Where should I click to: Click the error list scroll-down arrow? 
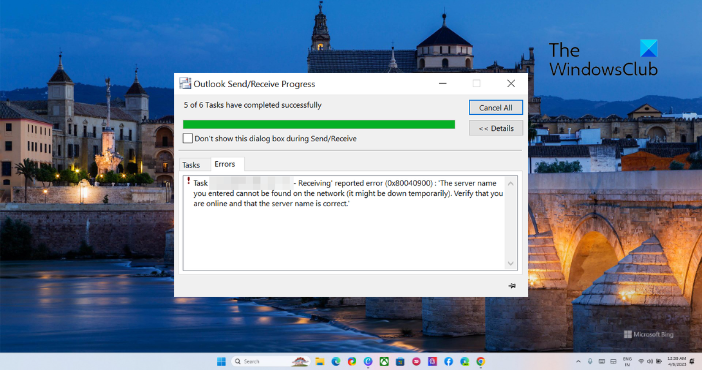click(510, 263)
